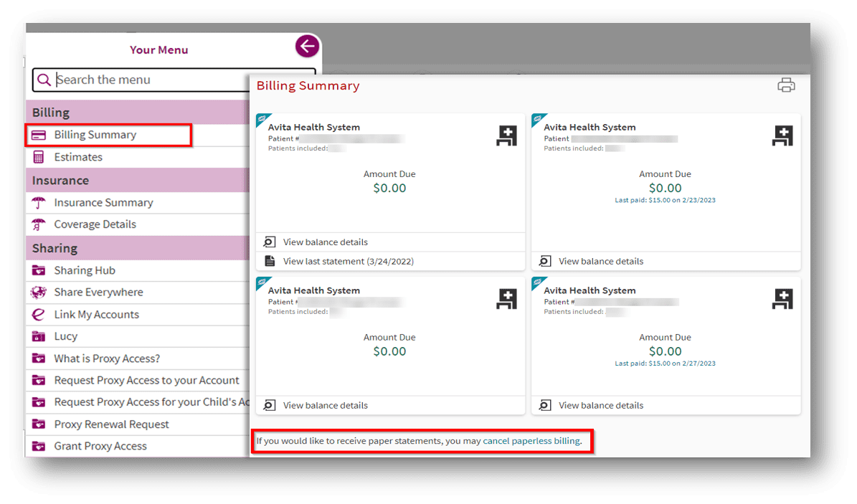Open Request Proxy Access for your Child's Account

point(138,402)
